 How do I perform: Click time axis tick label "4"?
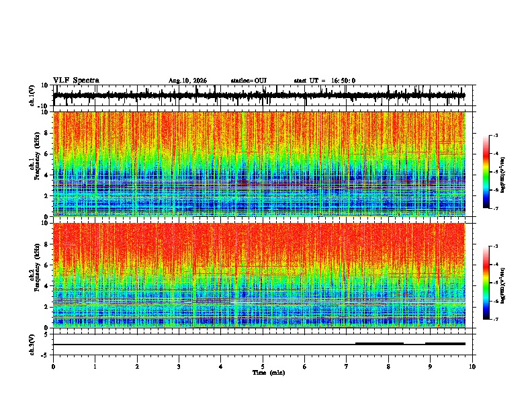coord(221,367)
